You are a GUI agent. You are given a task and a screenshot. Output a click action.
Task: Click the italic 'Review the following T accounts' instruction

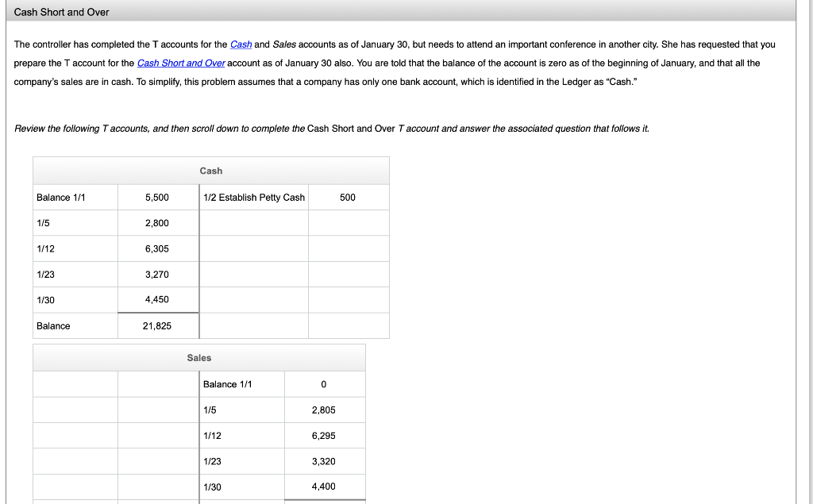point(332,129)
